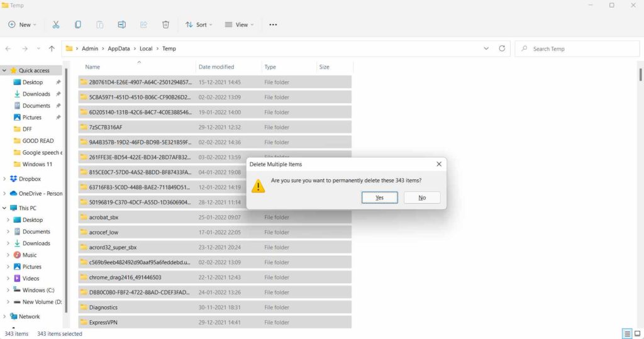Open recent locations dropdown arrow
Image resolution: width=644 pixels, height=339 pixels.
click(38, 48)
